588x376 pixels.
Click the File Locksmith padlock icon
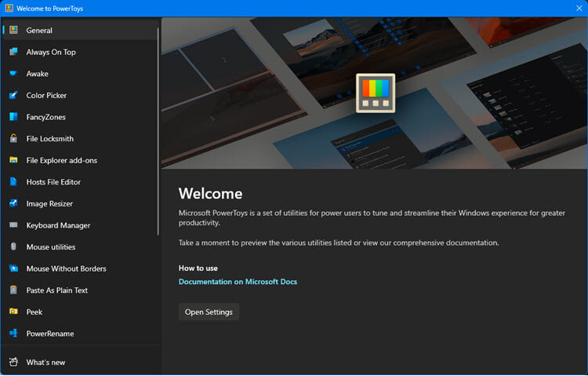pos(13,139)
